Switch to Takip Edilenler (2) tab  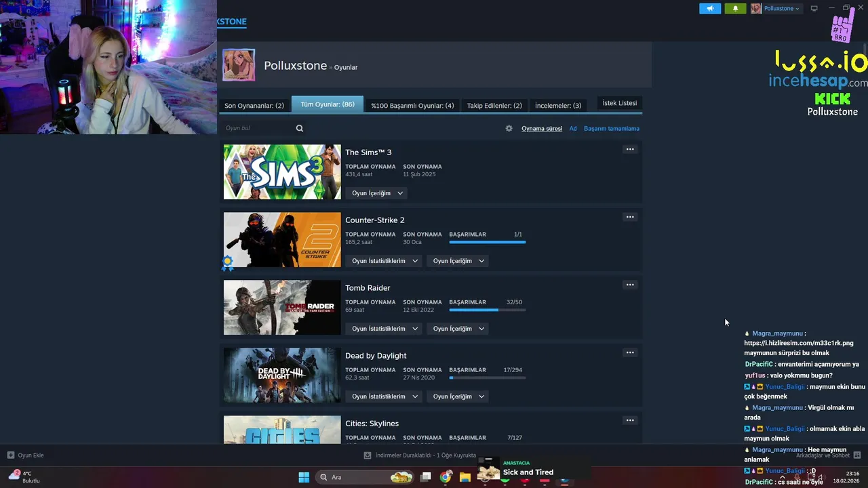(494, 106)
